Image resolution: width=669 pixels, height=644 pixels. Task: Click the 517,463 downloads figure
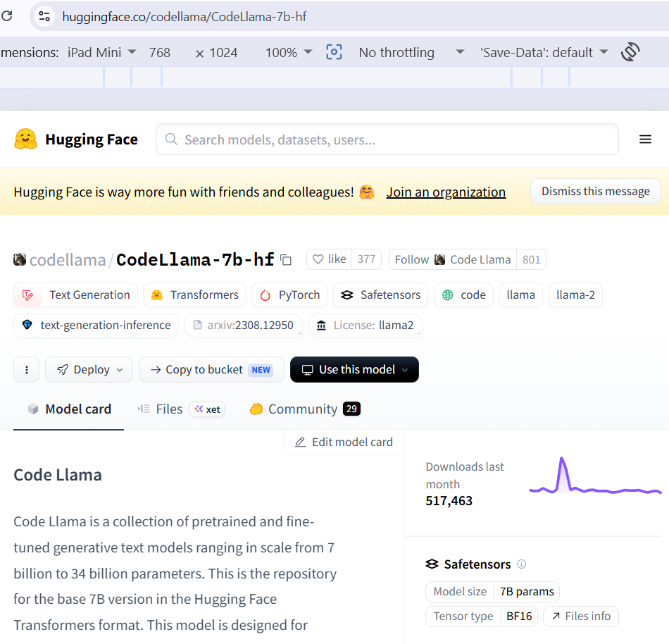(449, 500)
